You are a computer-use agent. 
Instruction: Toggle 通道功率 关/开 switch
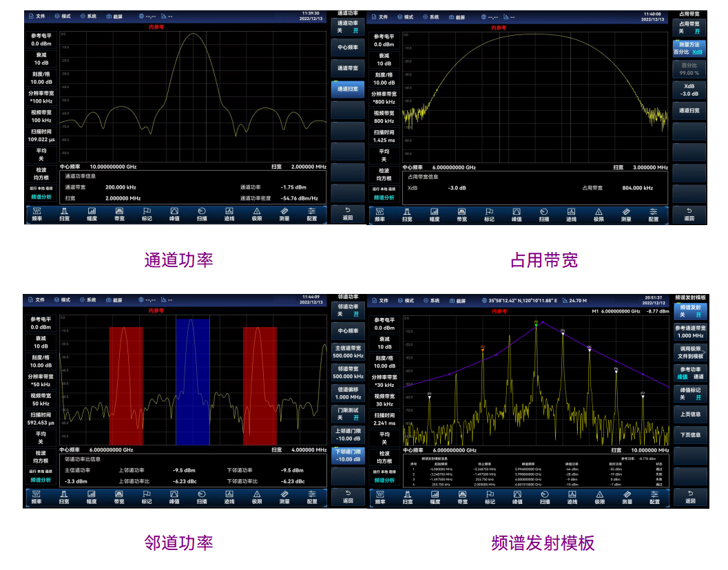[x=348, y=27]
